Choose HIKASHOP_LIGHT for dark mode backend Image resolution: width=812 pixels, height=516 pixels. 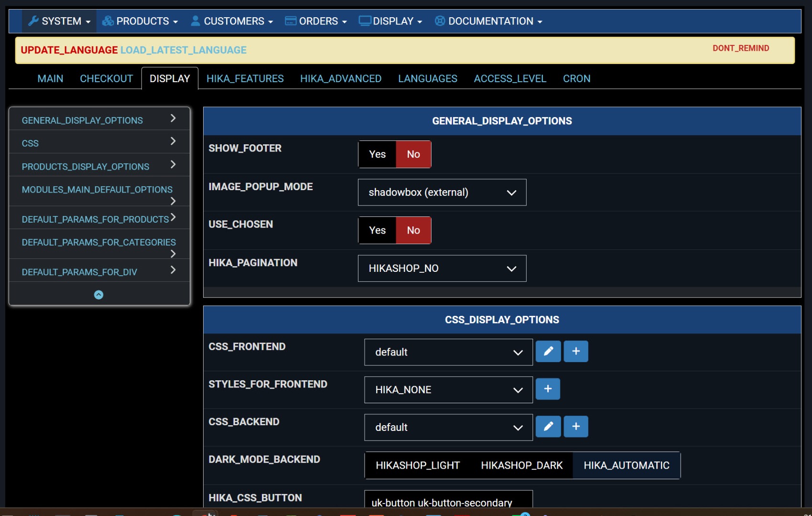[x=418, y=465]
